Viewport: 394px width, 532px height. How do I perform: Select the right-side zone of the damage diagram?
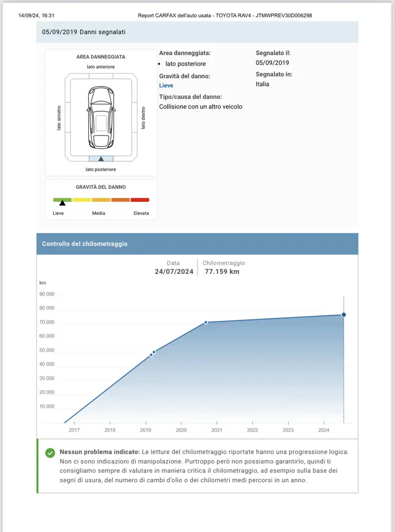134,117
